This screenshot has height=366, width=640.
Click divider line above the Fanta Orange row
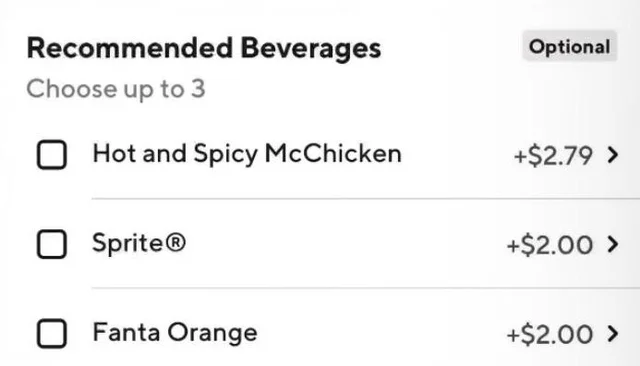pyautogui.click(x=366, y=288)
